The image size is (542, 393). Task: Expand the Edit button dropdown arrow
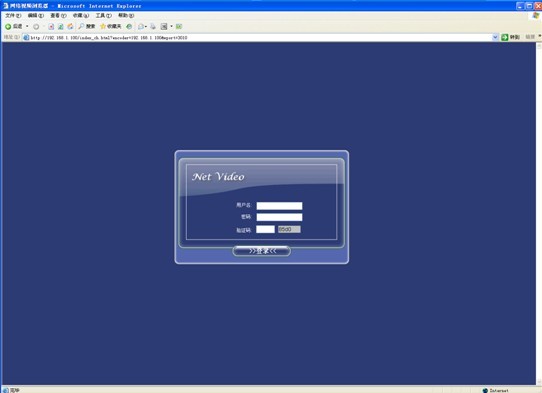point(171,27)
